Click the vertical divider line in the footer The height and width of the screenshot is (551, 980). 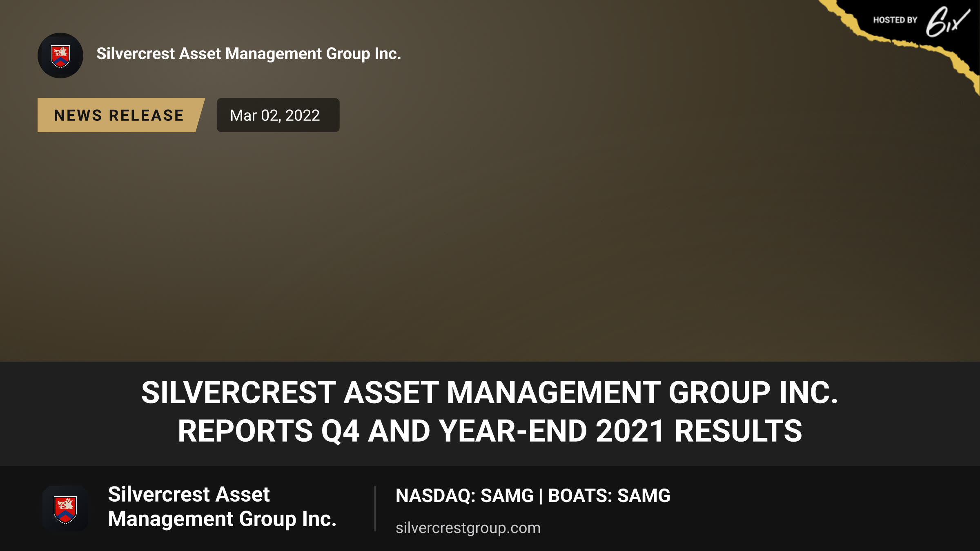pos(375,509)
